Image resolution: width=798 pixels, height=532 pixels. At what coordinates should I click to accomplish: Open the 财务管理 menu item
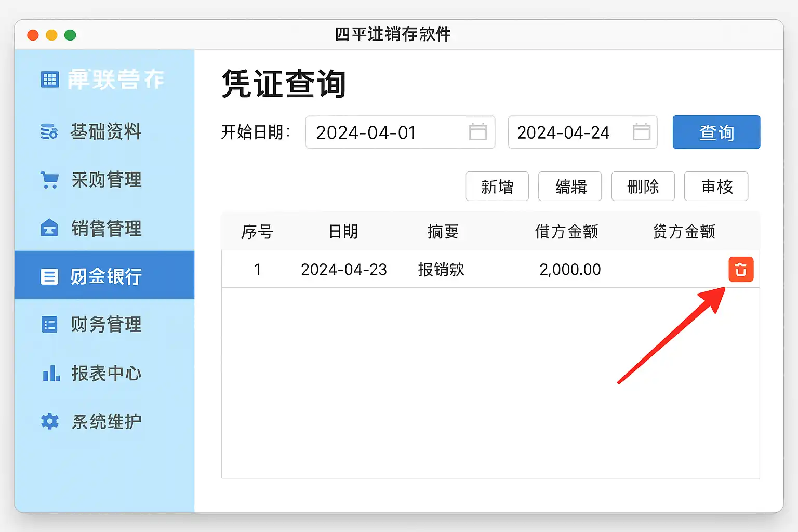click(105, 325)
